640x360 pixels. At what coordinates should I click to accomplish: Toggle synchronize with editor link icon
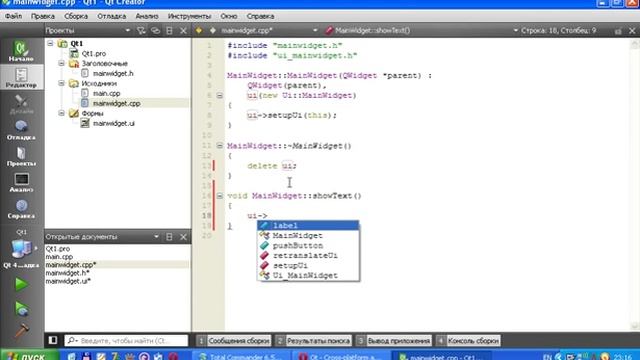point(156,31)
